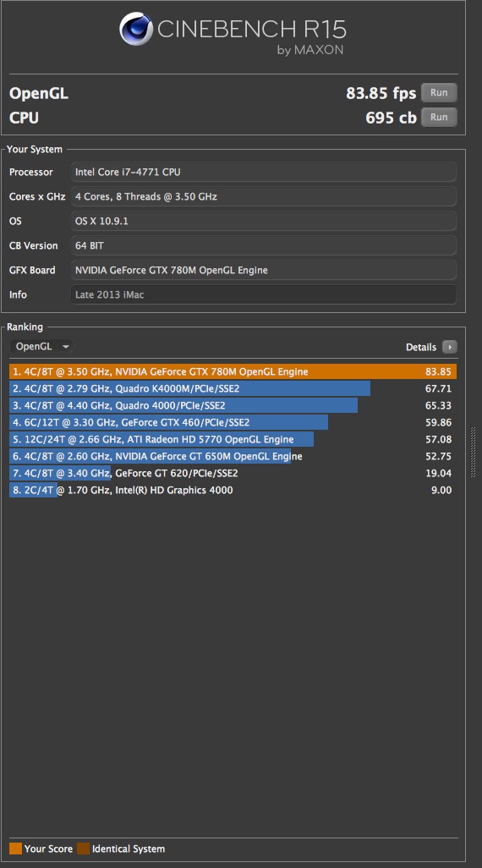Click the orange Your Score legend swatch

pyautogui.click(x=15, y=849)
